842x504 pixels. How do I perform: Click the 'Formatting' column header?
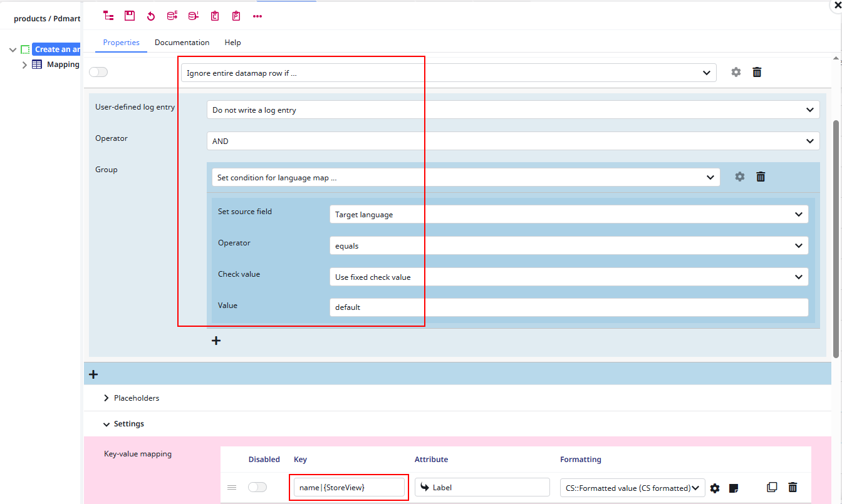[581, 460]
